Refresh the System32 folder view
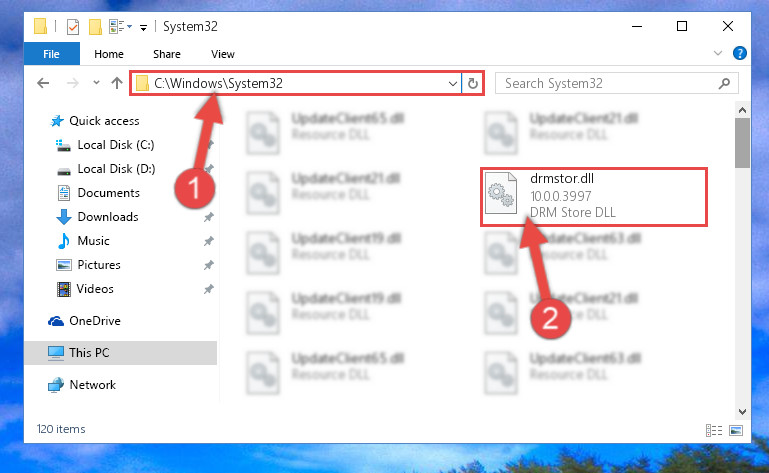 [x=473, y=83]
